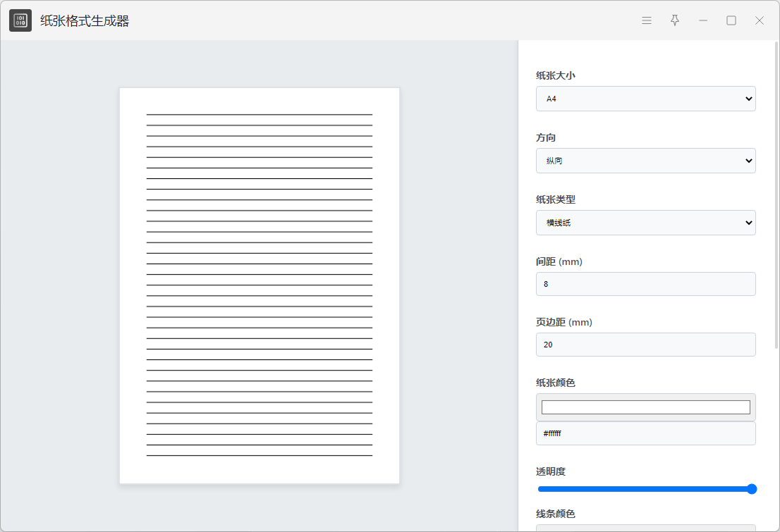Click the #ffffff hex color field
This screenshot has height=532, width=780.
click(x=646, y=433)
